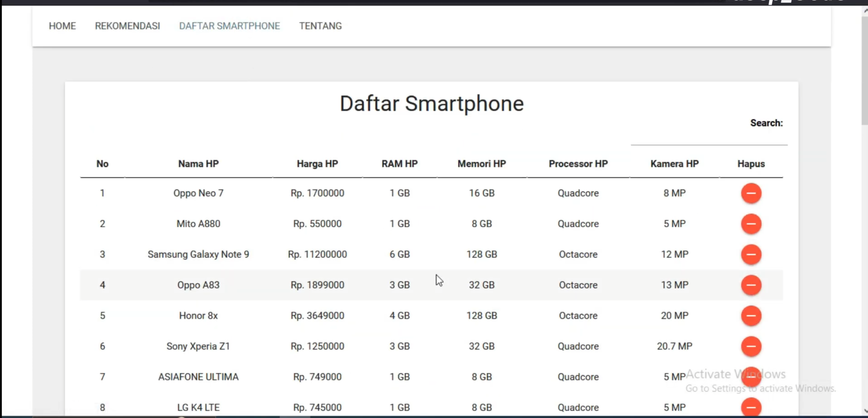Click '32 GB' in the Oppo A83 row
Screen dimensions: 868x418
(482, 285)
